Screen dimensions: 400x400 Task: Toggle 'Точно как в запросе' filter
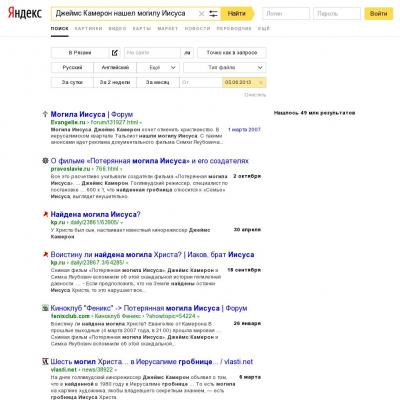(232, 53)
